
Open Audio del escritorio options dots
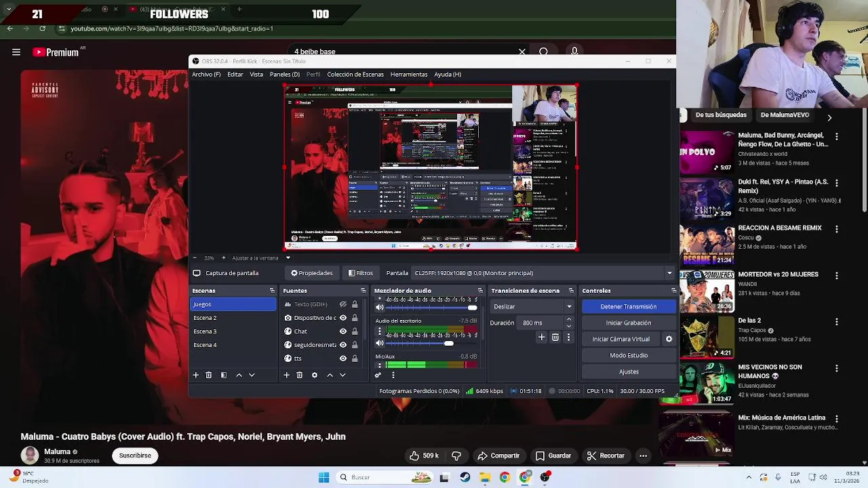coord(380,332)
